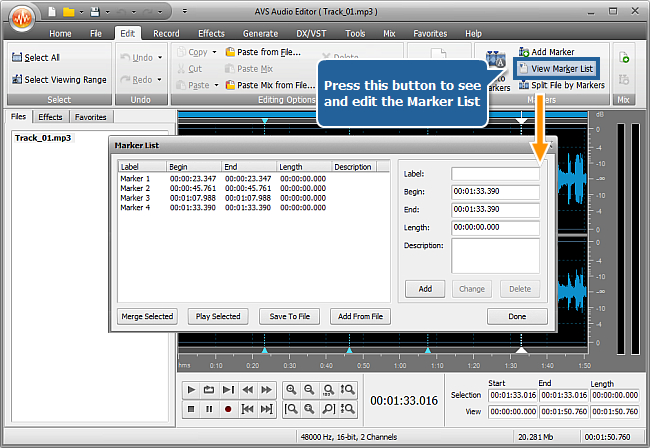Click the Zoom Selection center icon
Viewport: 650px width, 448px height.
(309, 409)
